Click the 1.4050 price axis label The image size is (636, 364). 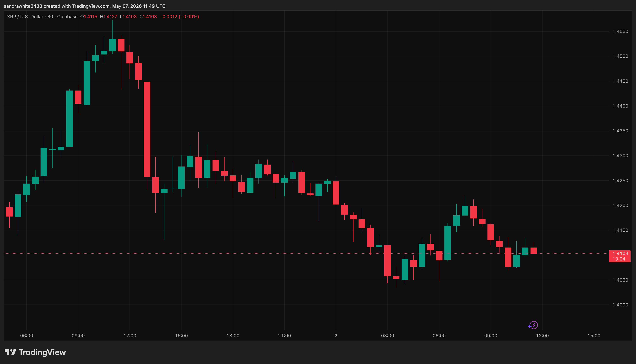point(620,280)
